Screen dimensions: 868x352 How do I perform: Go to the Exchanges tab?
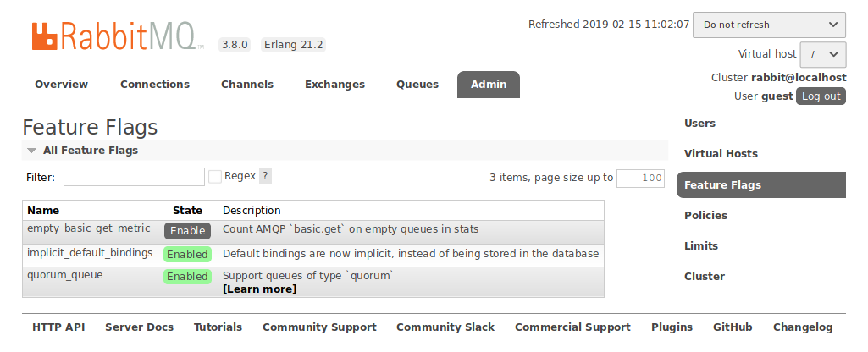[x=334, y=85]
